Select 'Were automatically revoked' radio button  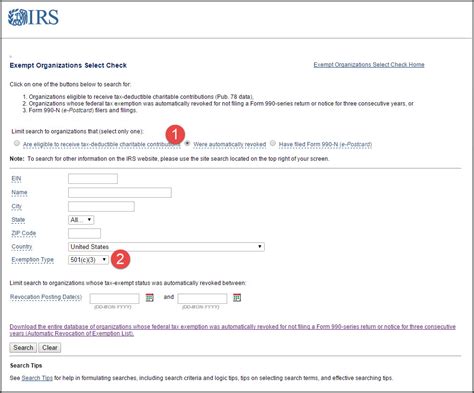(188, 143)
